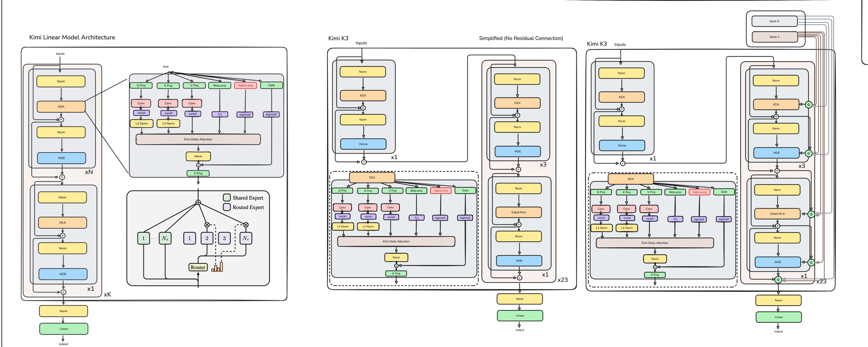Image resolution: width=868 pixels, height=347 pixels.
Task: Click the x3 label in simplified Kimi K3 diagram
Action: click(x=543, y=165)
